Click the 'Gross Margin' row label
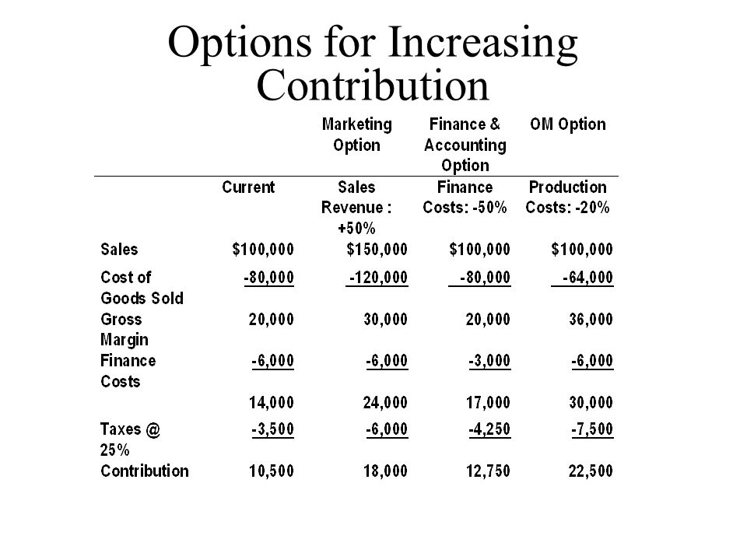Image resolution: width=747 pixels, height=560 pixels. click(124, 330)
